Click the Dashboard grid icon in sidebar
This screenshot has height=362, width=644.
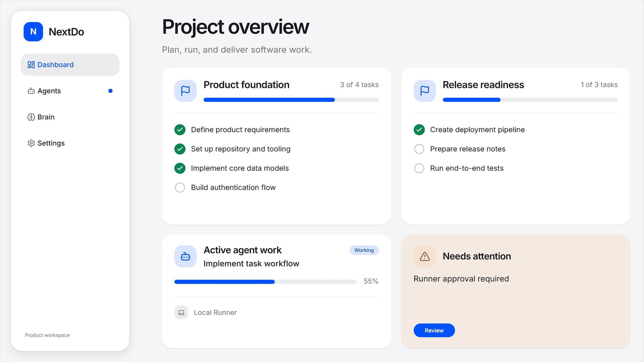[31, 65]
